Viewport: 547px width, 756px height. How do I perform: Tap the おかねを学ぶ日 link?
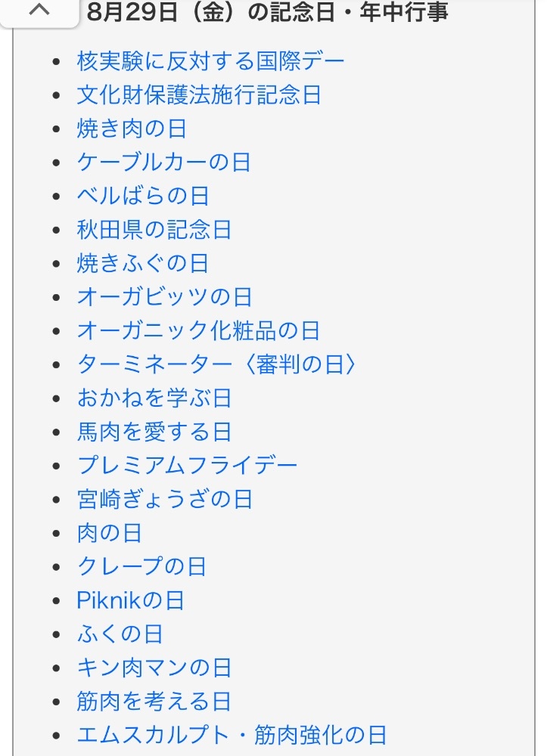154,398
